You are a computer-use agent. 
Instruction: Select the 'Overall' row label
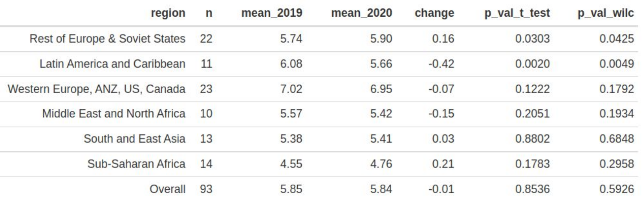tap(167, 189)
